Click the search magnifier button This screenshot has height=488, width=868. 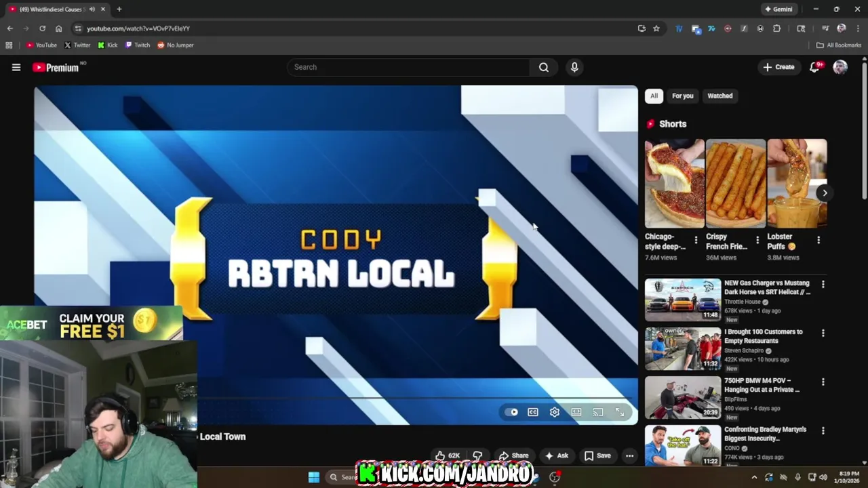pyautogui.click(x=544, y=67)
